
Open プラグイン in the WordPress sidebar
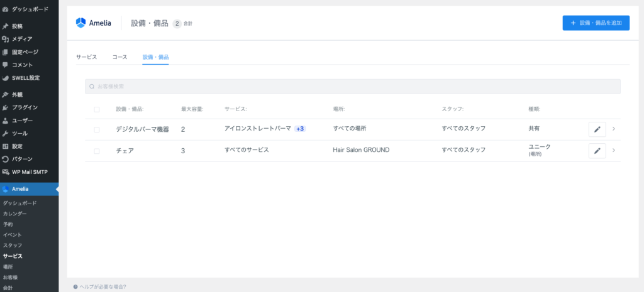(25, 107)
